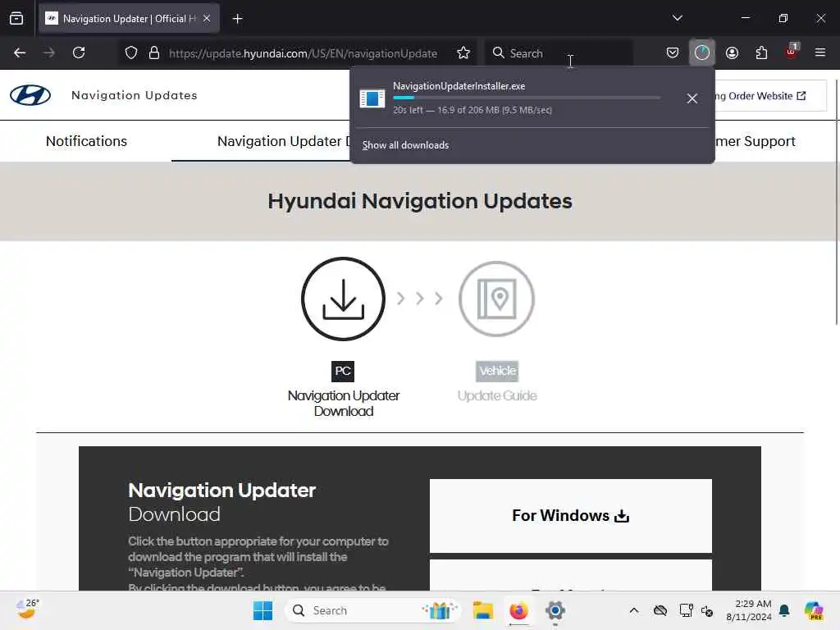
Task: Expand the hidden system tray icons
Action: (x=634, y=610)
